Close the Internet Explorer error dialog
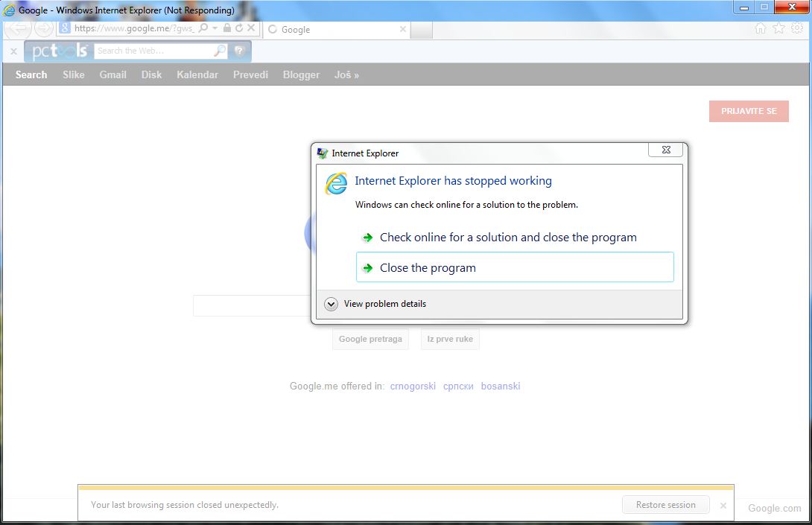This screenshot has width=812, height=525. 666,150
